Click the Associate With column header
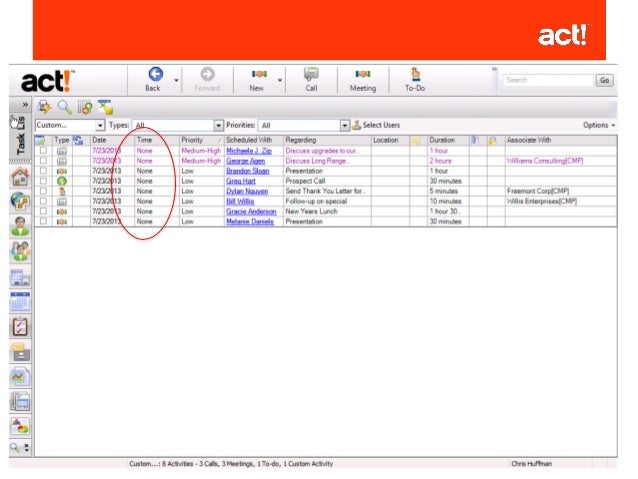Viewport: 638px width, 479px height. click(560, 140)
